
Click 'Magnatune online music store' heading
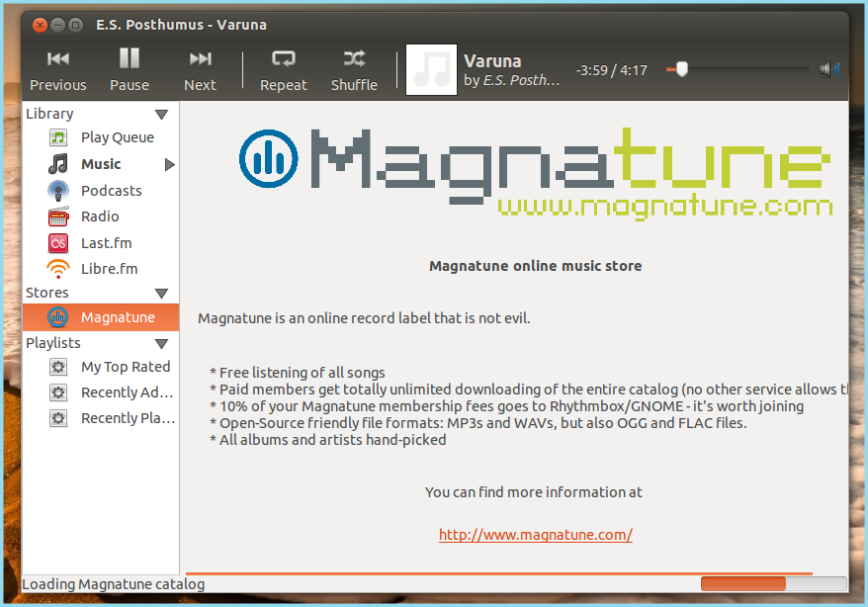point(535,266)
